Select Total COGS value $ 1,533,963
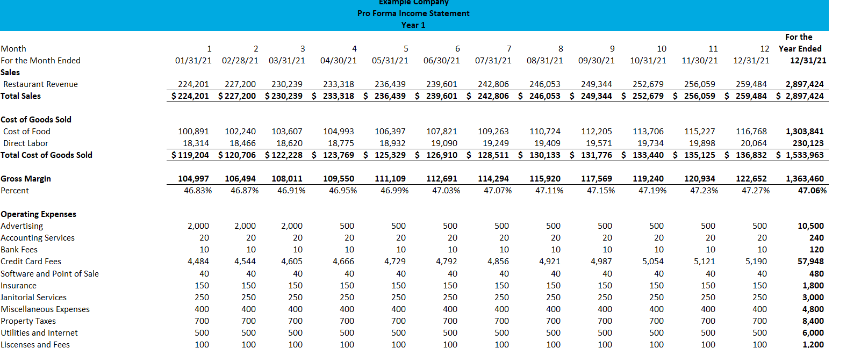This screenshot has height=348, width=868. pos(800,155)
